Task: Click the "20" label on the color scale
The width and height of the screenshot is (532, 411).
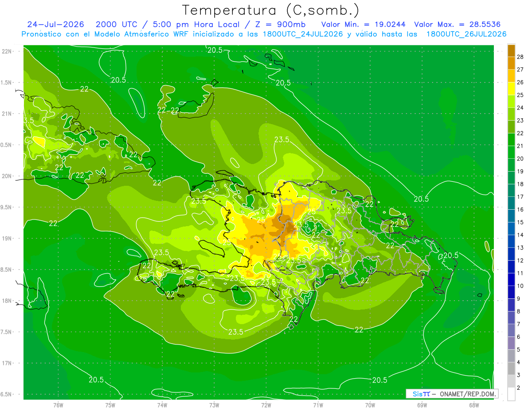Action: pyautogui.click(x=520, y=159)
